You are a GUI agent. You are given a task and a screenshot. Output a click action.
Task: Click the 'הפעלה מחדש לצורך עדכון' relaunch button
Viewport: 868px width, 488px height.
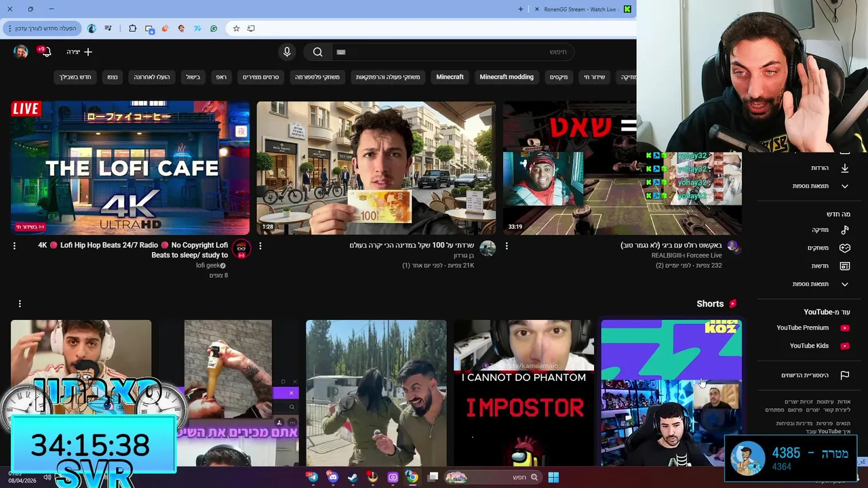tap(42, 28)
